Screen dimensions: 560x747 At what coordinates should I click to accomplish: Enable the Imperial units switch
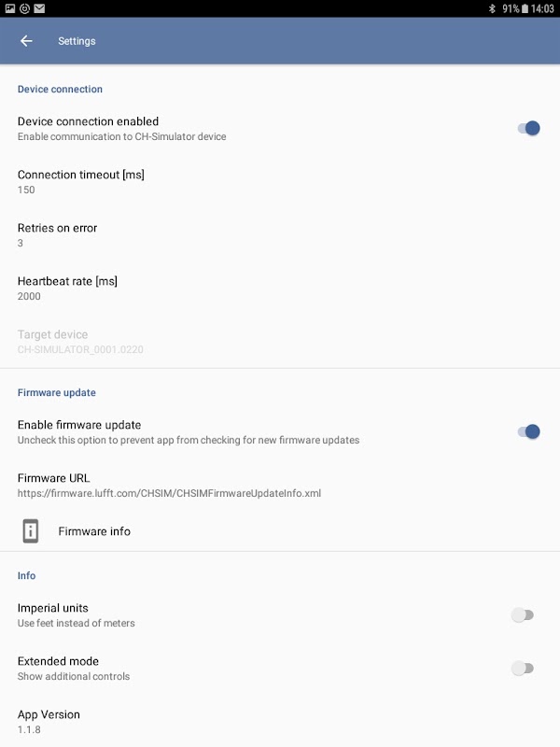523,615
